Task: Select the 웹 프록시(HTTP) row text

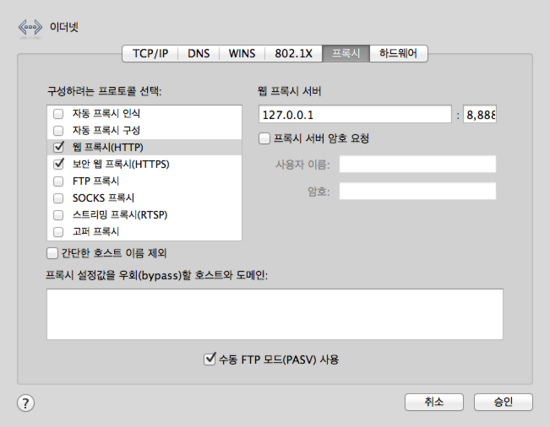Action: (x=108, y=147)
